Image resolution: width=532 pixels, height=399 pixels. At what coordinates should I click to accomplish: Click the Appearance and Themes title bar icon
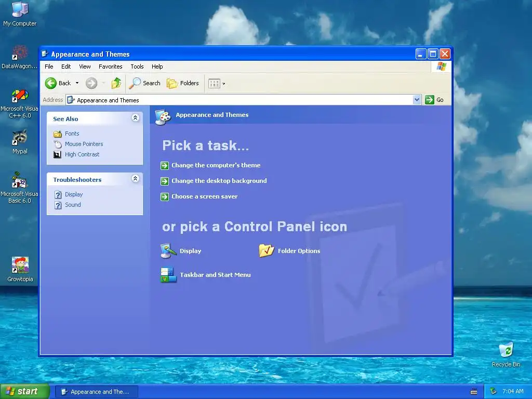[x=45, y=54]
